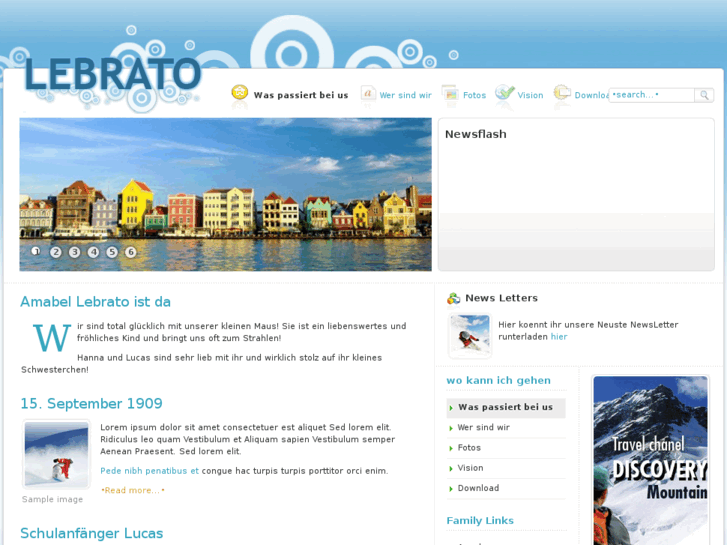Show slide 1 of the slideshow
Image resolution: width=727 pixels, height=545 pixels.
(36, 251)
